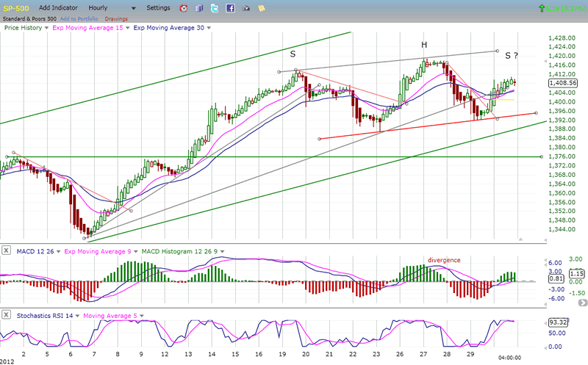Expand the Price History options arrow
The width and height of the screenshot is (588, 365).
click(x=45, y=27)
